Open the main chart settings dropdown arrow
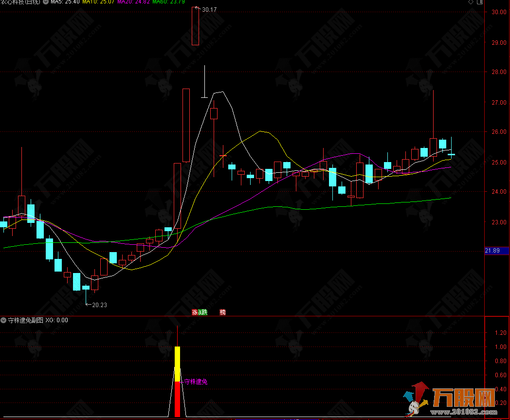This screenshot has width=510, height=420. pos(45,2)
